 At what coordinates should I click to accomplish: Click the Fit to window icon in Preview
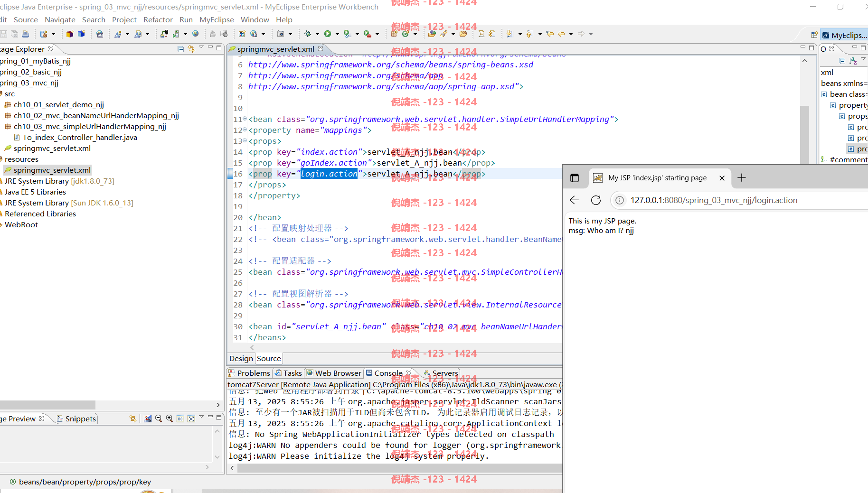click(x=191, y=419)
